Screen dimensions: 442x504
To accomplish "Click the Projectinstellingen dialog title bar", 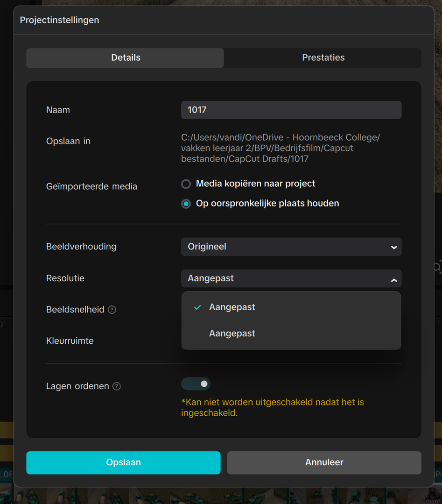I will point(224,21).
